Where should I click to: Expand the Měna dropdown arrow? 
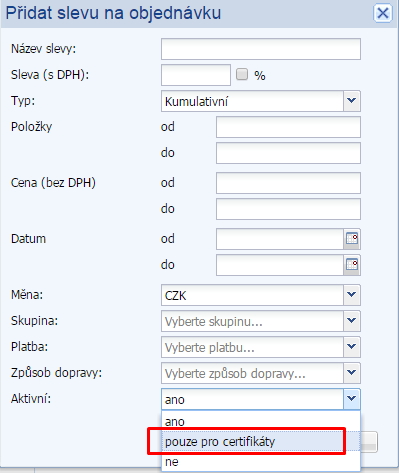pos(352,295)
